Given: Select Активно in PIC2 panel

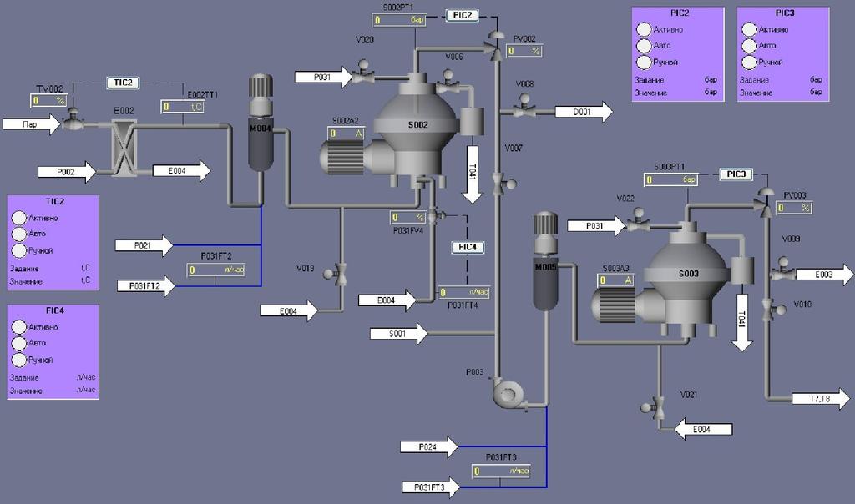Looking at the screenshot, I should click(644, 29).
